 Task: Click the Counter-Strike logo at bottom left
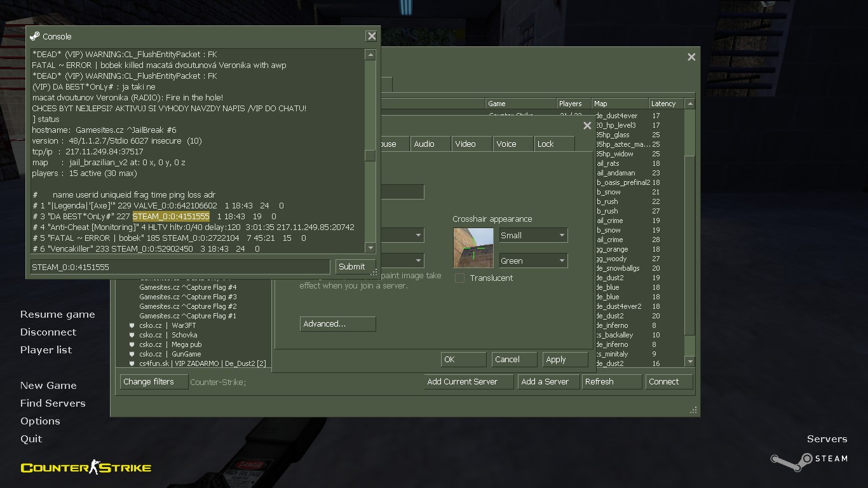(86, 468)
